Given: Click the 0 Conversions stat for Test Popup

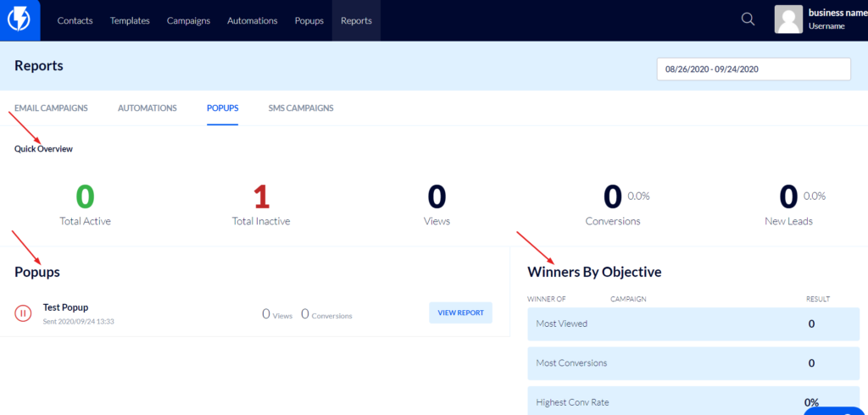Looking at the screenshot, I should (x=326, y=314).
